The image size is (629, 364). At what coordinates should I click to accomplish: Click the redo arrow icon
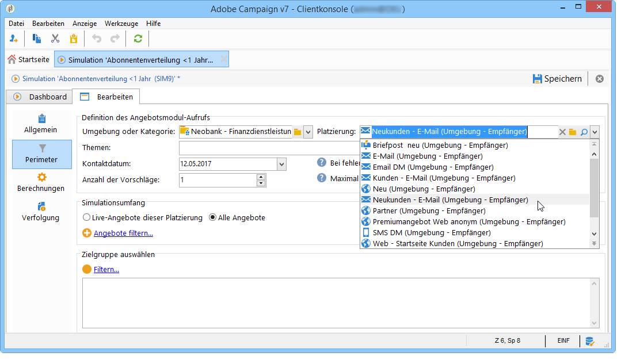[115, 39]
